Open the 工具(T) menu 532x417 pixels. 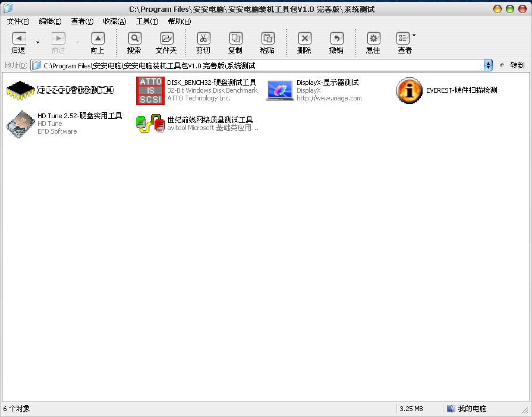[147, 21]
